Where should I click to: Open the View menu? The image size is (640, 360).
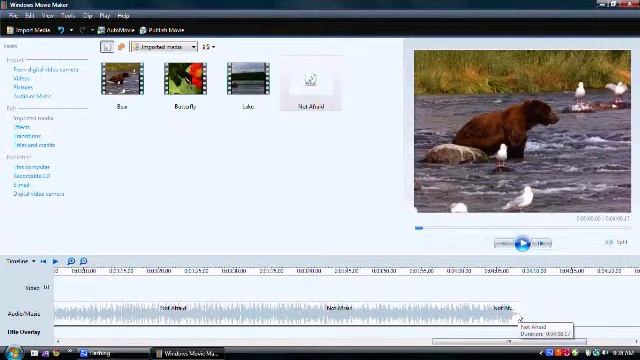point(48,16)
